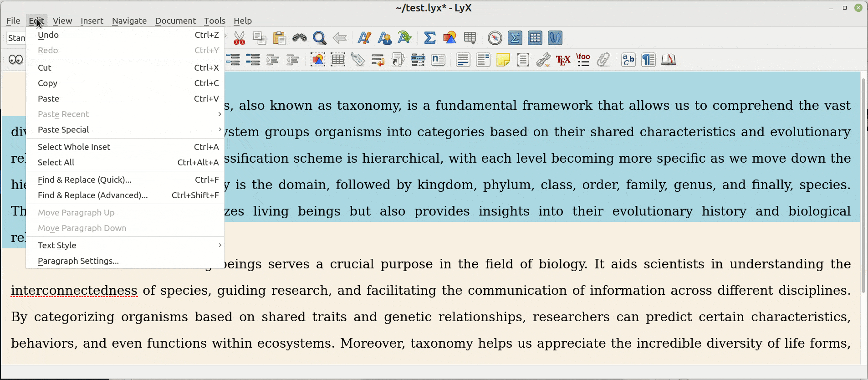Insert yellow LyX note icon
This screenshot has width=868, height=380.
503,60
